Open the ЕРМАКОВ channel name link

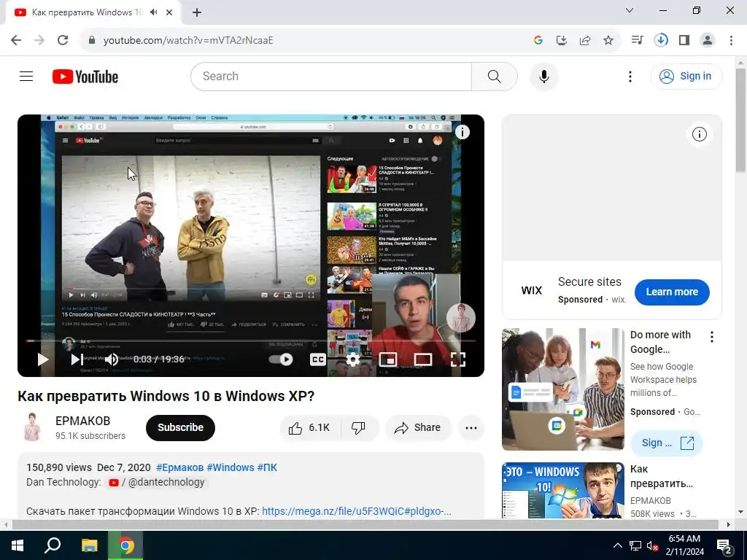point(83,421)
